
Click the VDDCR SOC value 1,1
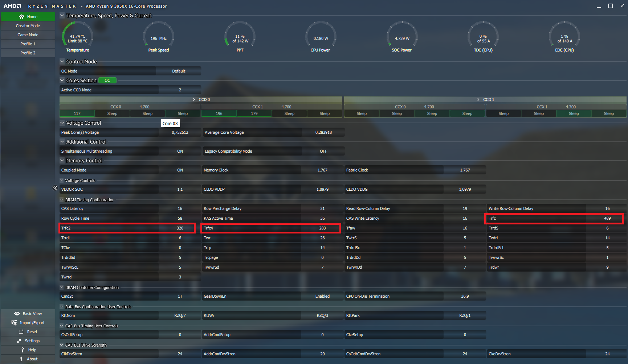pos(180,189)
